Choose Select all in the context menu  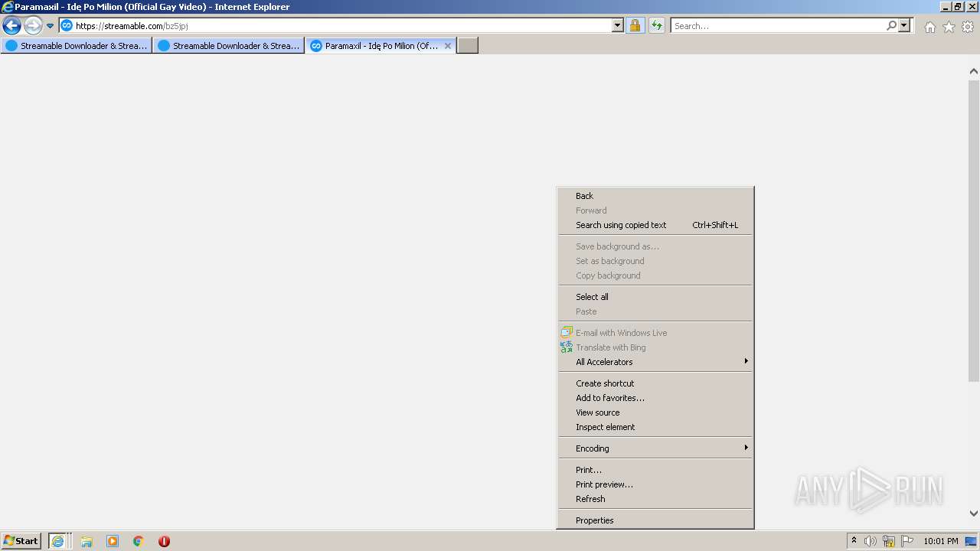(x=655, y=297)
